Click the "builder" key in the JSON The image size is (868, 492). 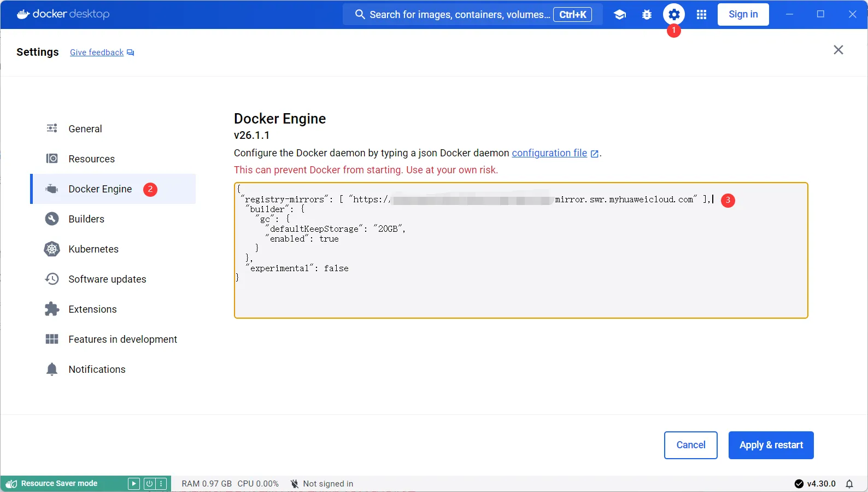[x=267, y=209]
